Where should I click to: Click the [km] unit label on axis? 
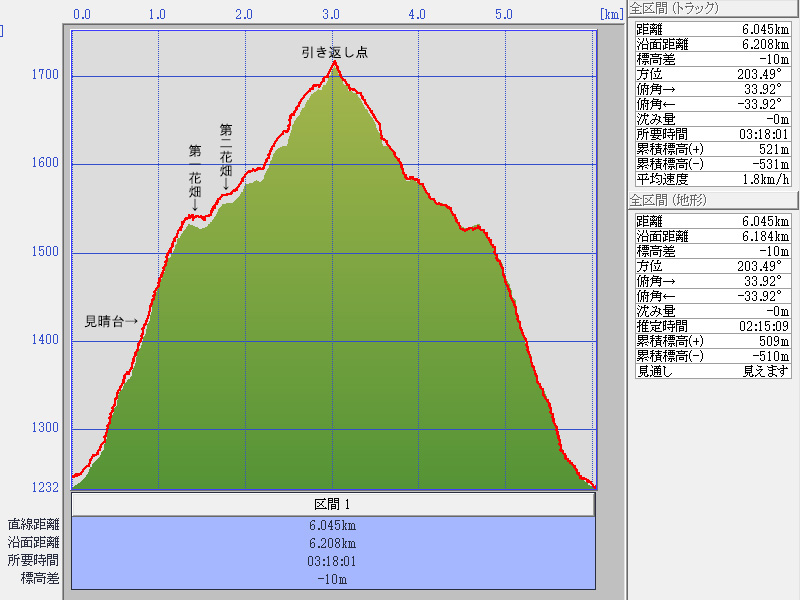tap(611, 15)
